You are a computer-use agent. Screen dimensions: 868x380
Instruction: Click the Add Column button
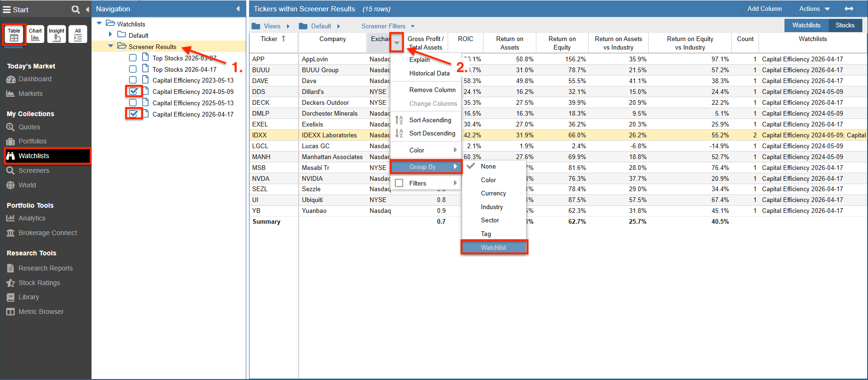click(764, 9)
